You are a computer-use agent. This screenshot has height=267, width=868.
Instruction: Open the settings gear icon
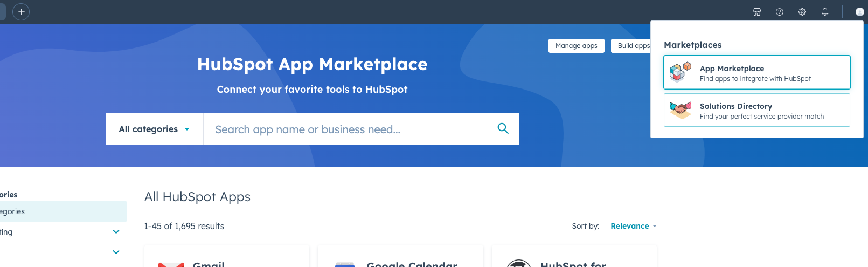pyautogui.click(x=802, y=12)
